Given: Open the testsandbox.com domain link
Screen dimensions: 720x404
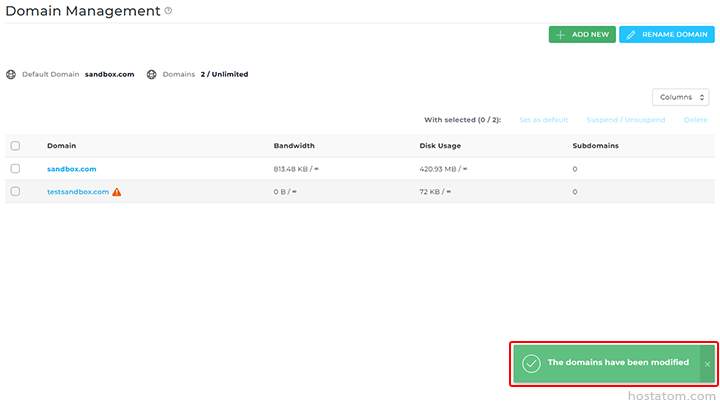Looking at the screenshot, I should click(77, 192).
